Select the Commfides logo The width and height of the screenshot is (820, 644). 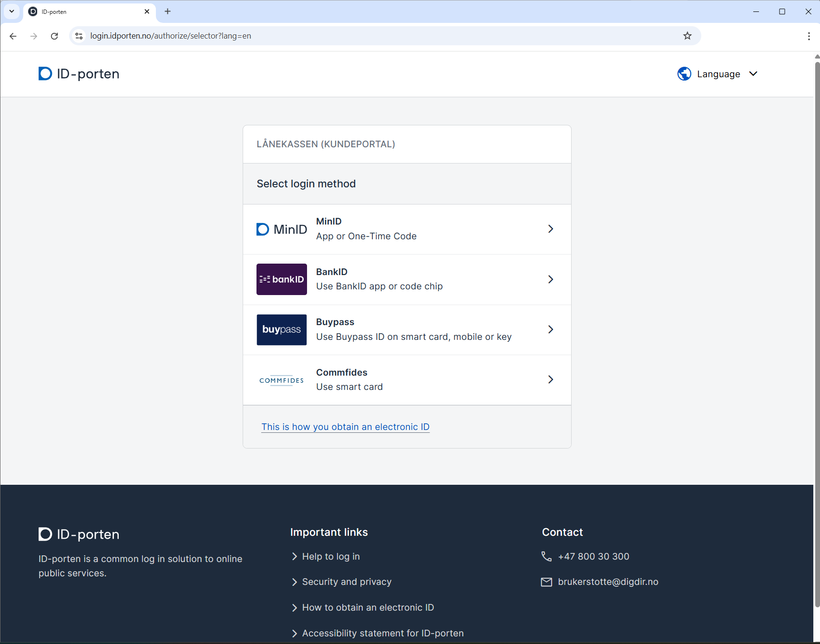coord(281,380)
